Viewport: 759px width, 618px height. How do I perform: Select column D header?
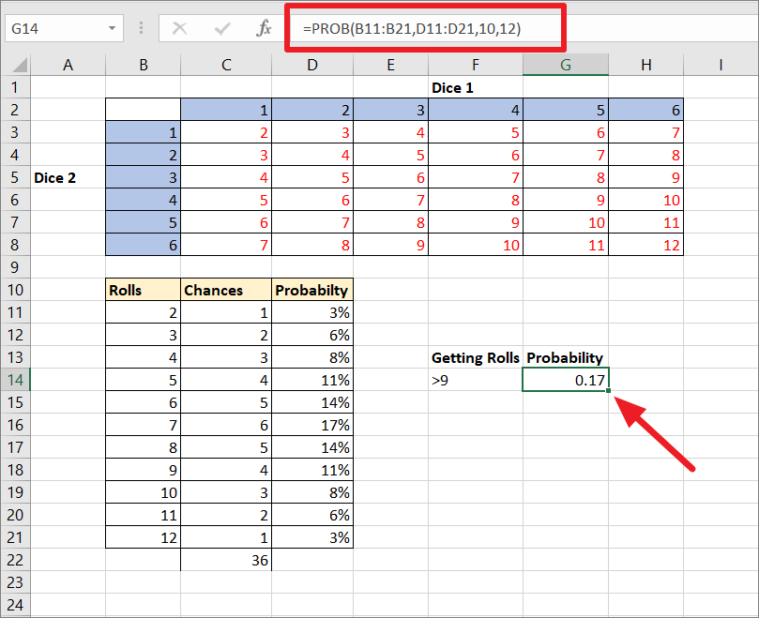312,64
